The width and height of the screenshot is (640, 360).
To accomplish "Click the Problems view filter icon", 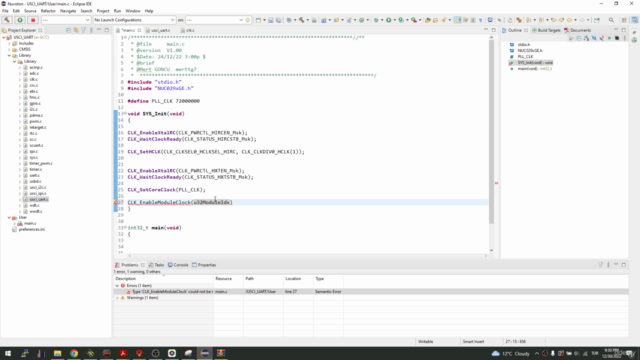I will tap(600, 265).
